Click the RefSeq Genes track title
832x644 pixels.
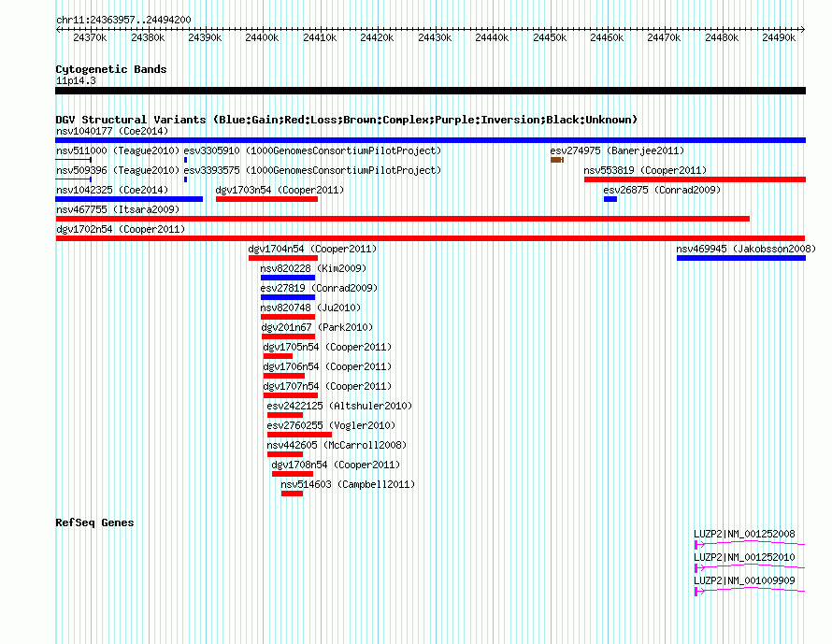click(94, 522)
